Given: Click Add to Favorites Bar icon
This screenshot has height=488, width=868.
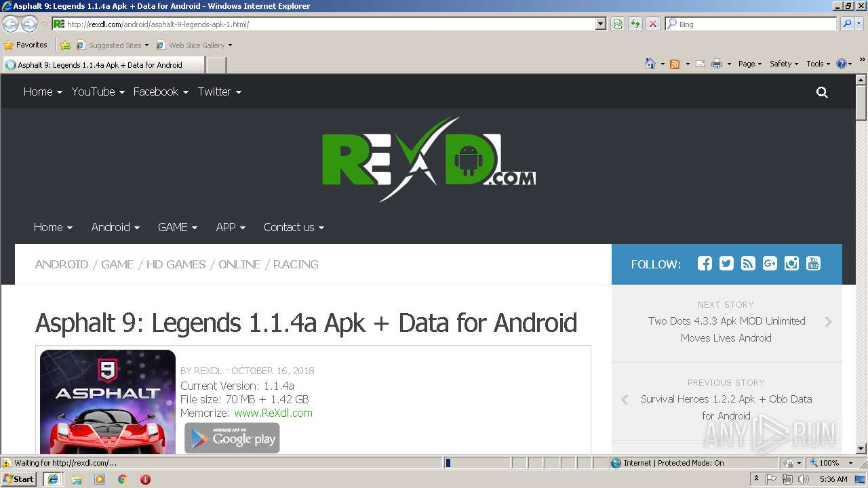Looking at the screenshot, I should click(x=64, y=45).
